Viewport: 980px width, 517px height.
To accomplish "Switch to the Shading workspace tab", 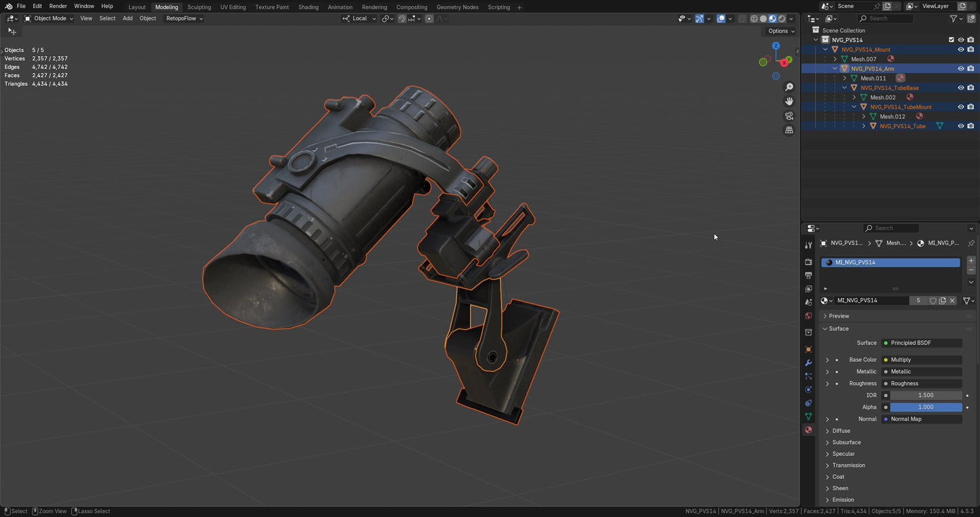I will [x=308, y=7].
